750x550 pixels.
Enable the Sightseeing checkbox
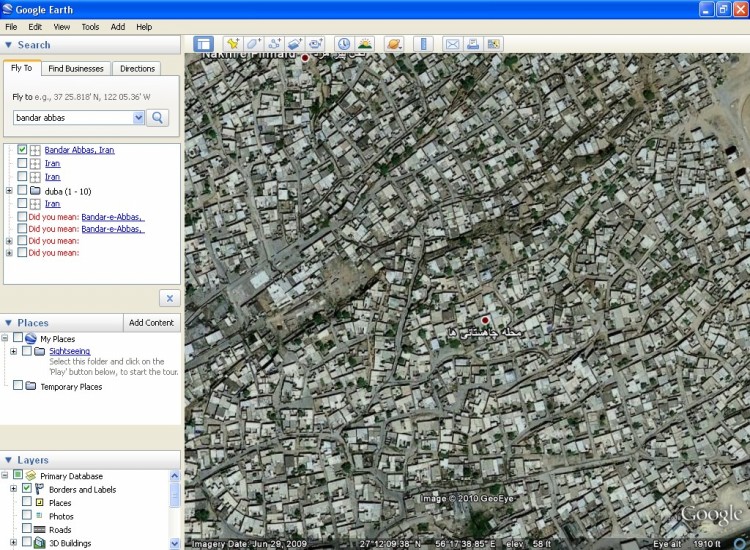[27, 351]
